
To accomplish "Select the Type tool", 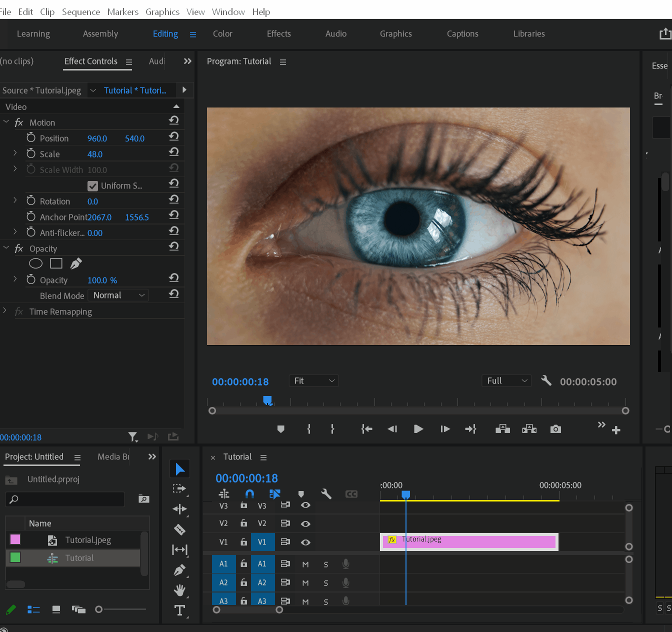I will [x=179, y=610].
